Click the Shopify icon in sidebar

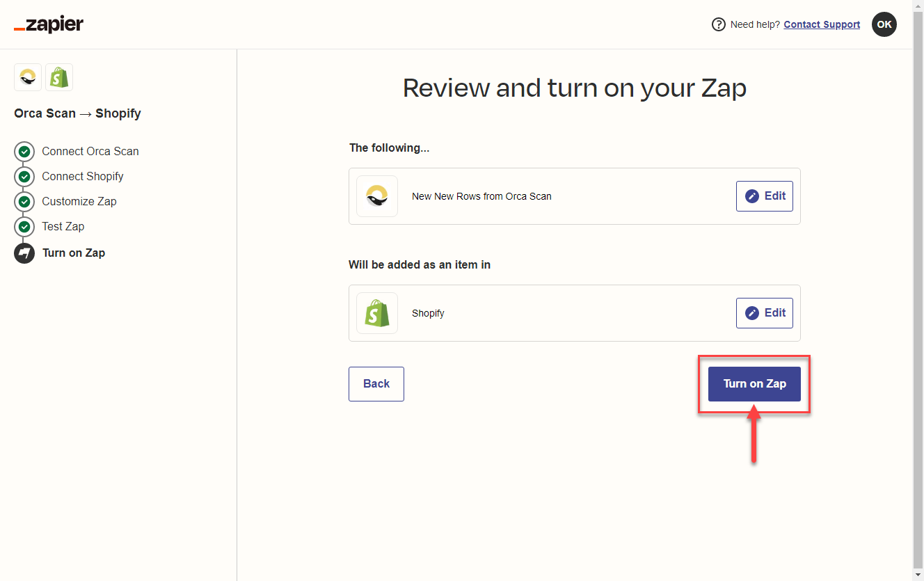59,78
